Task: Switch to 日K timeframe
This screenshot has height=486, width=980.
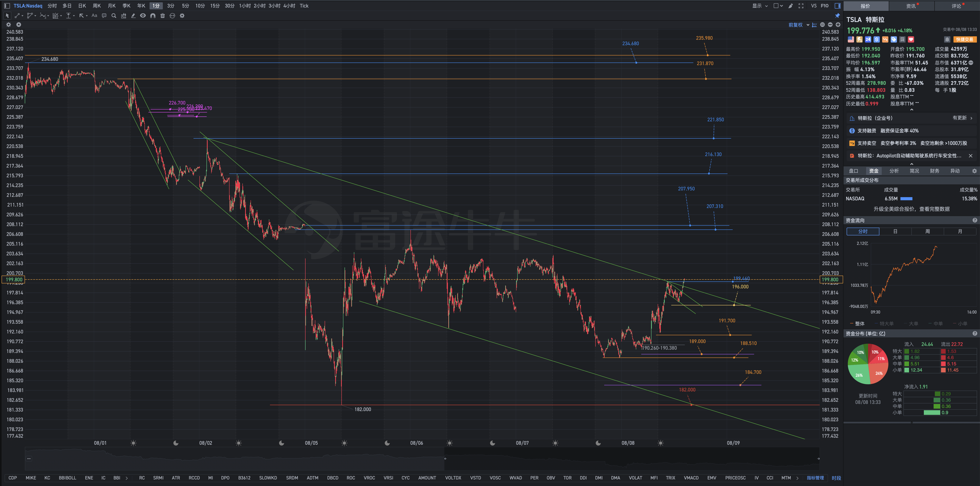Action: click(82, 6)
